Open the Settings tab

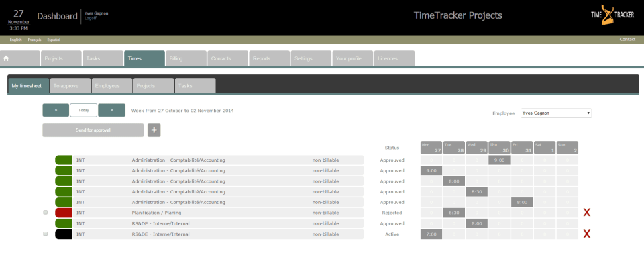click(x=311, y=58)
